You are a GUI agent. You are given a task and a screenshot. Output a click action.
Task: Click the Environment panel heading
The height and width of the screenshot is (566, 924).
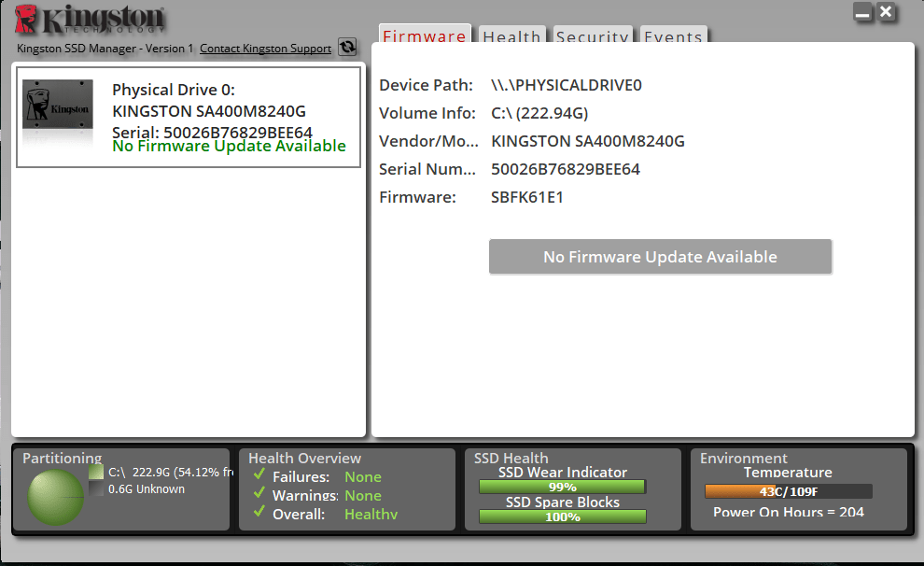point(743,458)
